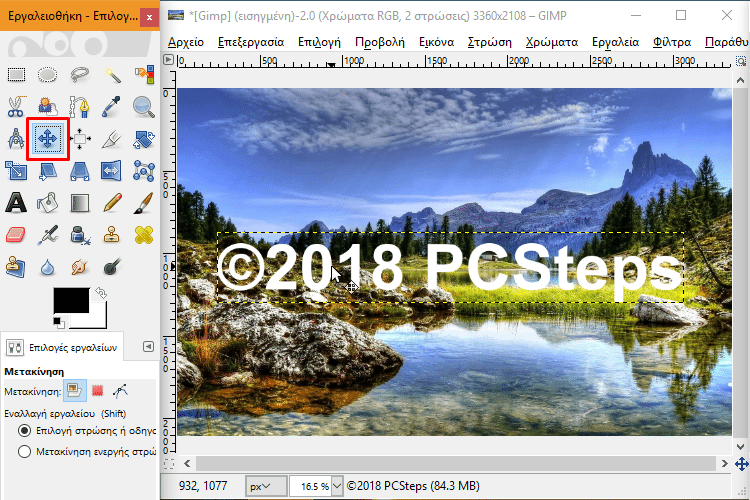Open the 16.5 % zoom dropdown arrow
This screenshot has width=750, height=500.
(337, 486)
